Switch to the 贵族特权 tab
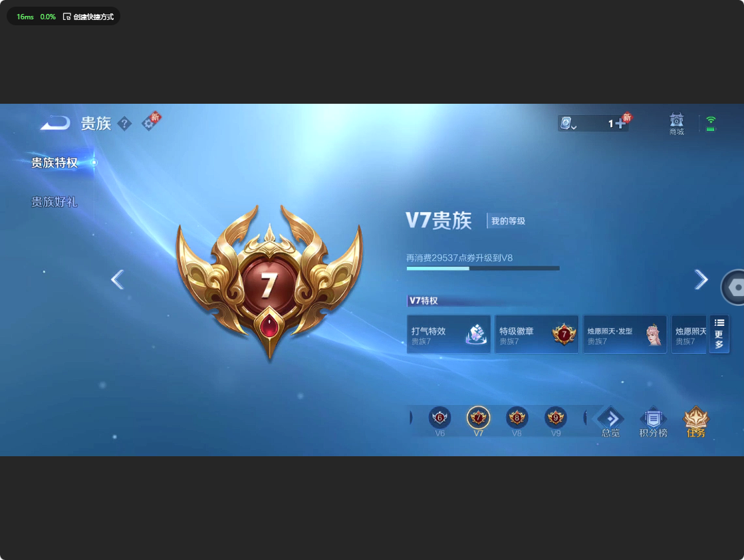The image size is (744, 560). click(55, 163)
